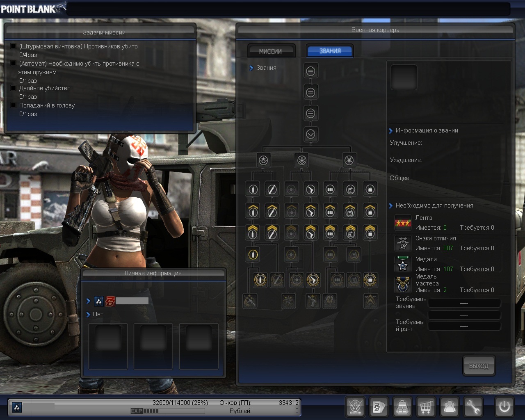Select the double-chevron knife rank badge
Viewport: 525px width, 420px height.
[272, 233]
